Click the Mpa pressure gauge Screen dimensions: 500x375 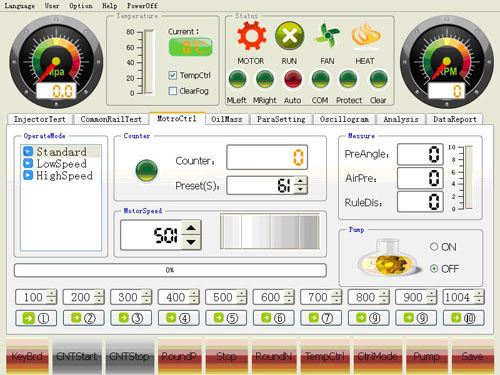click(x=56, y=62)
